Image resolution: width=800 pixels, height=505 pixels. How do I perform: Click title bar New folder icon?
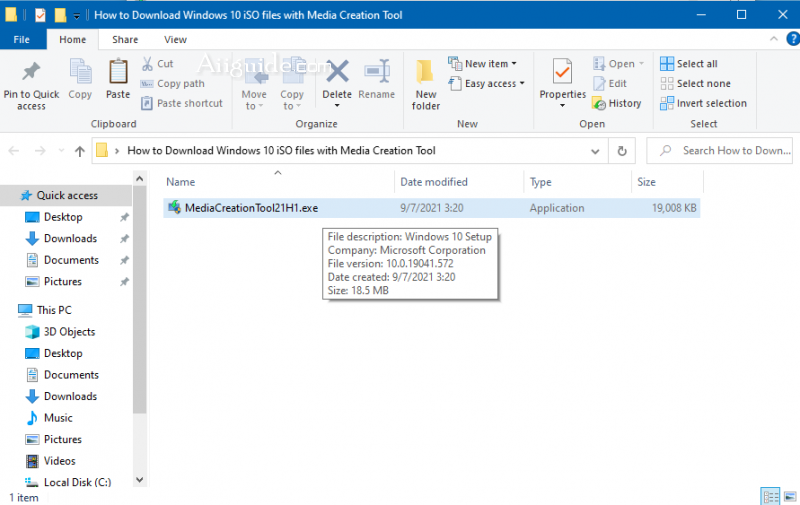click(x=60, y=15)
